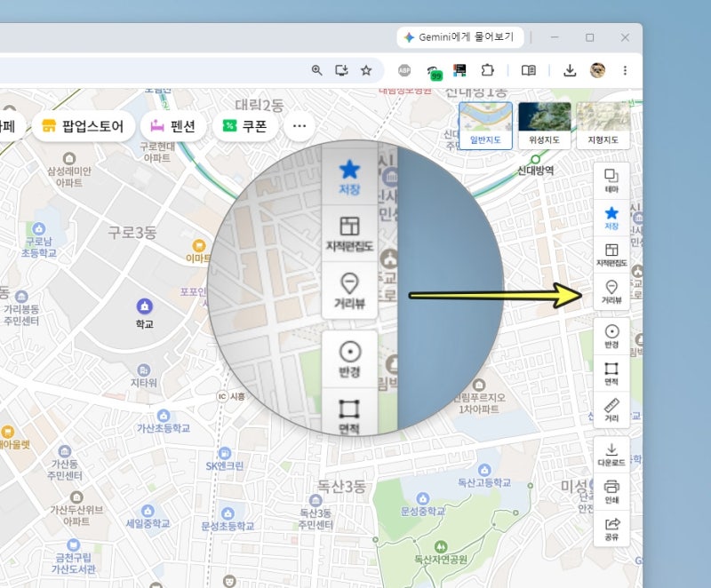This screenshot has height=588, width=711.
Task: Filter the map by 쿠폰
Action: (x=245, y=125)
